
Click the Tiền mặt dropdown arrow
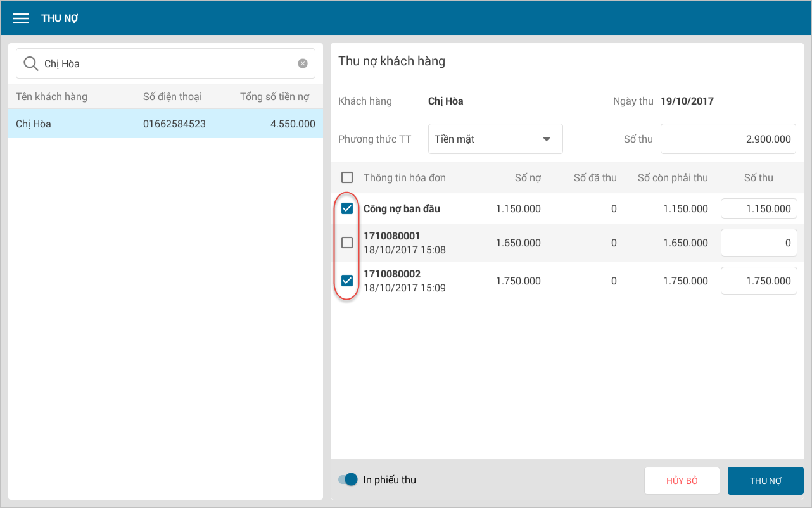[546, 139]
